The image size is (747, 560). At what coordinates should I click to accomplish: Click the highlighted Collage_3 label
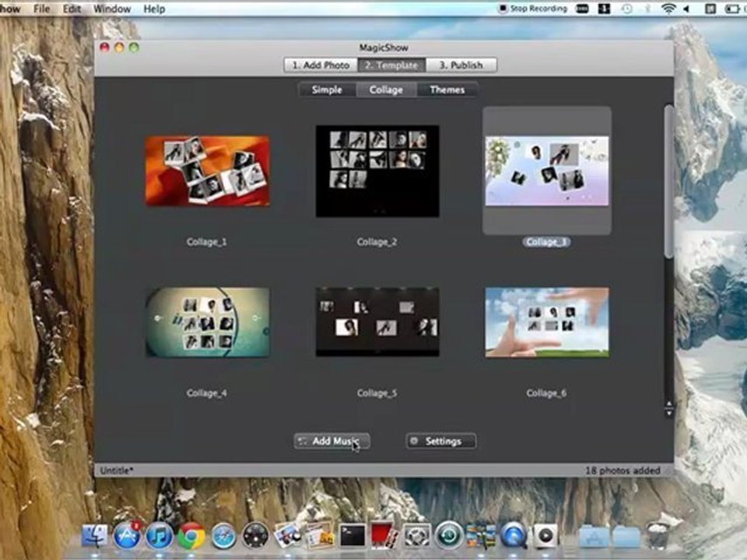546,242
